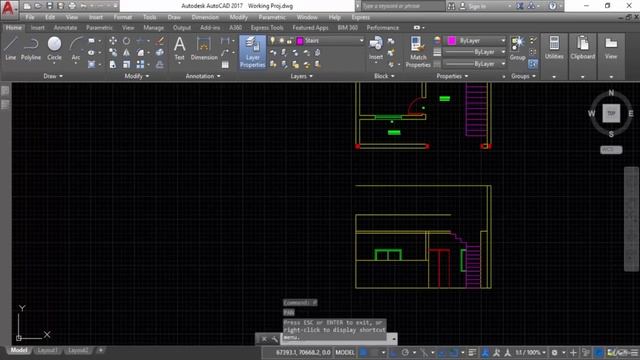Toggle the layer freeze sun icon

pos(281,40)
